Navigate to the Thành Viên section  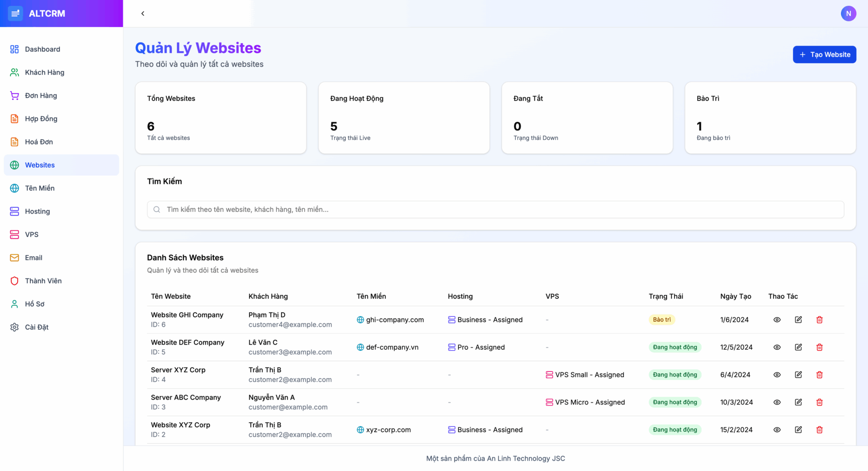point(43,281)
